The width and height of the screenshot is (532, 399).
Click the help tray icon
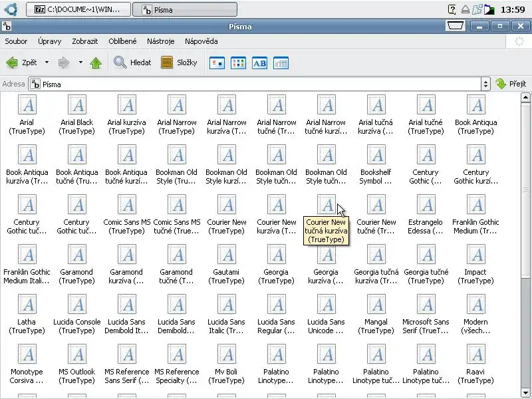(452, 9)
